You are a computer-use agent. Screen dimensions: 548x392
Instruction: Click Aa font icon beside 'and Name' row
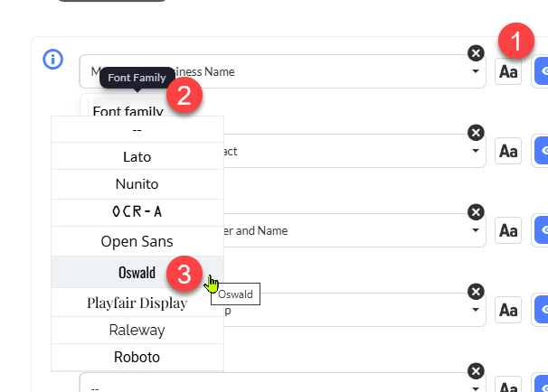point(508,230)
